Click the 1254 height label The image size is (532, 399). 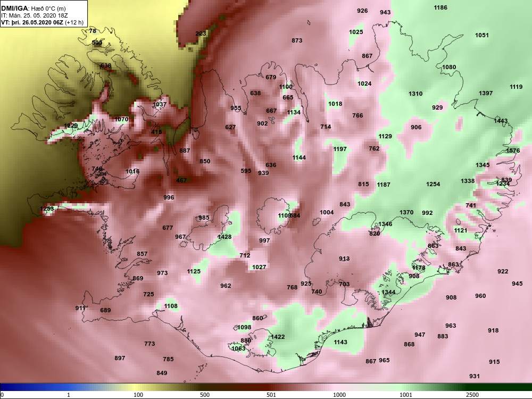point(433,184)
